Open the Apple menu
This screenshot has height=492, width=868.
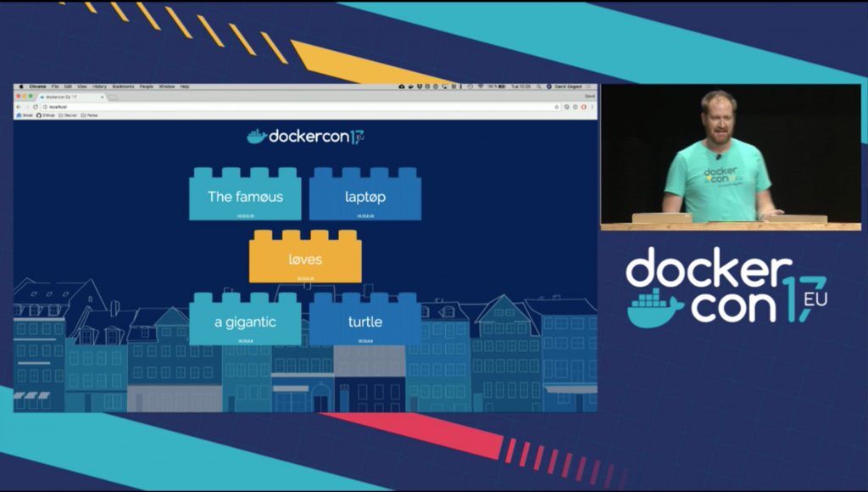pos(21,87)
